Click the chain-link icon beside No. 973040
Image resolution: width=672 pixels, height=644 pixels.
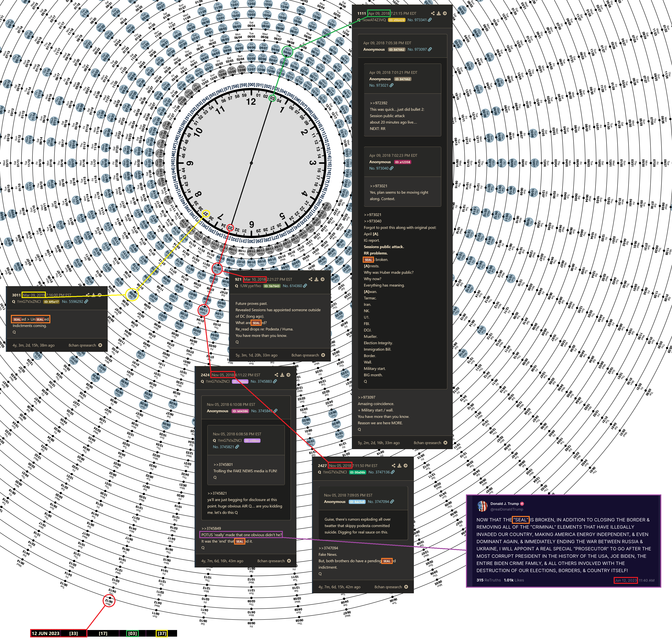391,168
